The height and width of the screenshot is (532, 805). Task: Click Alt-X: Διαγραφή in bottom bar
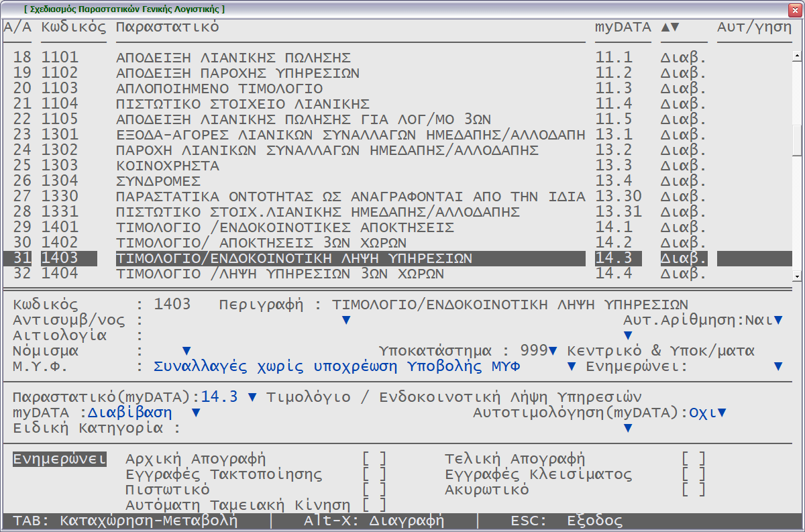(374, 521)
